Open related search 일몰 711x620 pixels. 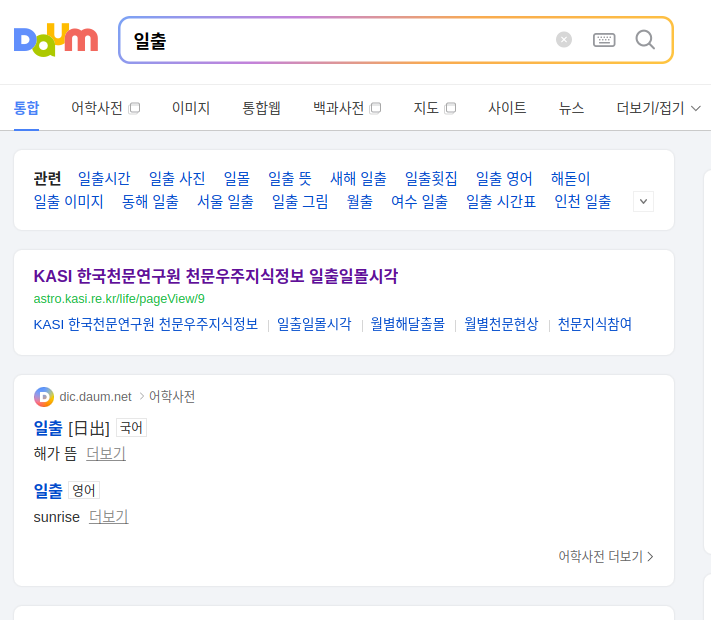click(x=237, y=178)
